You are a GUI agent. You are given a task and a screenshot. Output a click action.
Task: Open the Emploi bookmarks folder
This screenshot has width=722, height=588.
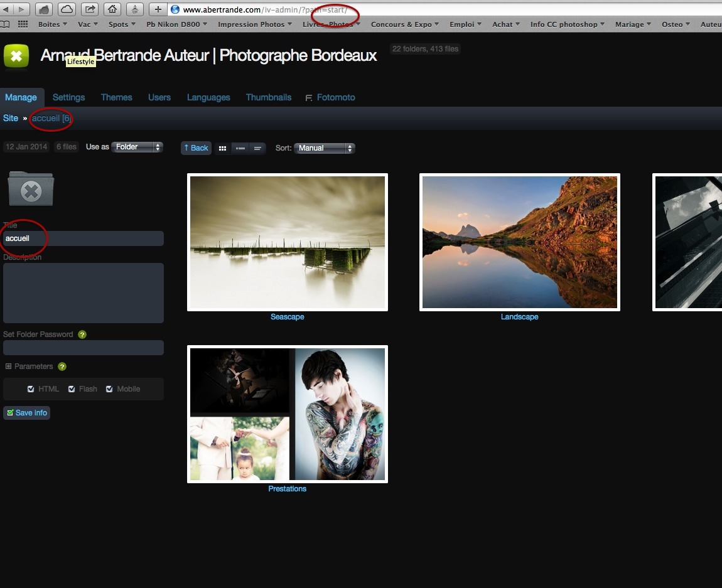pos(465,24)
